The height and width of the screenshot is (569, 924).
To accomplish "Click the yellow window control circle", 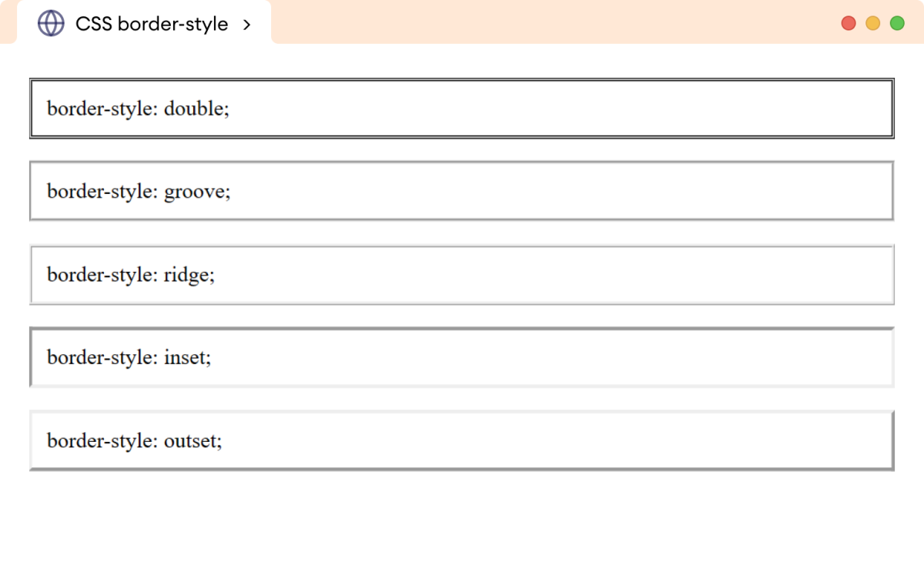I will [872, 24].
